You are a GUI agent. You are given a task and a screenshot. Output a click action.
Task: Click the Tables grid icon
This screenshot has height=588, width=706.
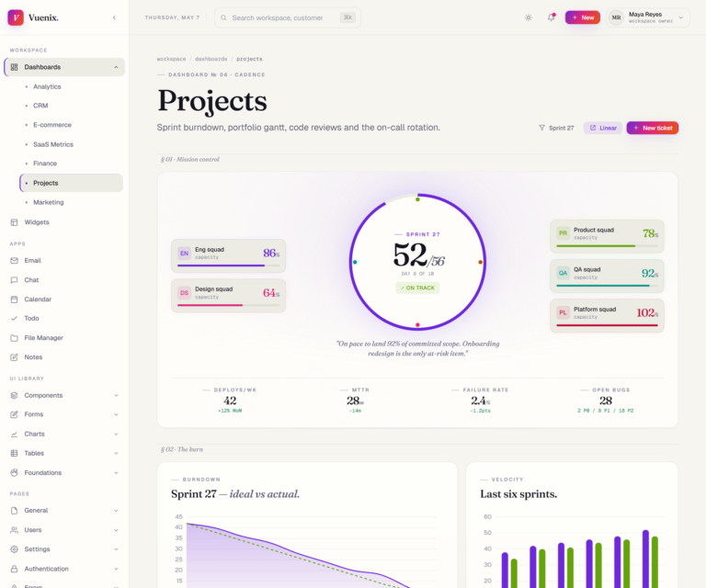[x=14, y=453]
